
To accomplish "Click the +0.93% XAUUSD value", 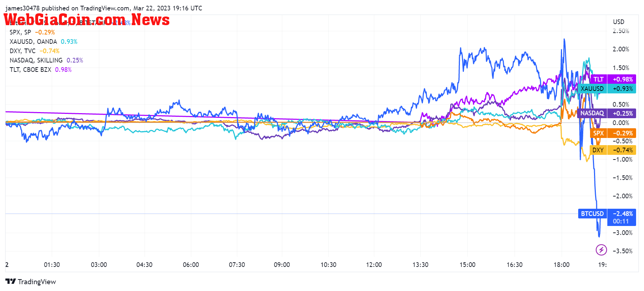I will coord(622,89).
